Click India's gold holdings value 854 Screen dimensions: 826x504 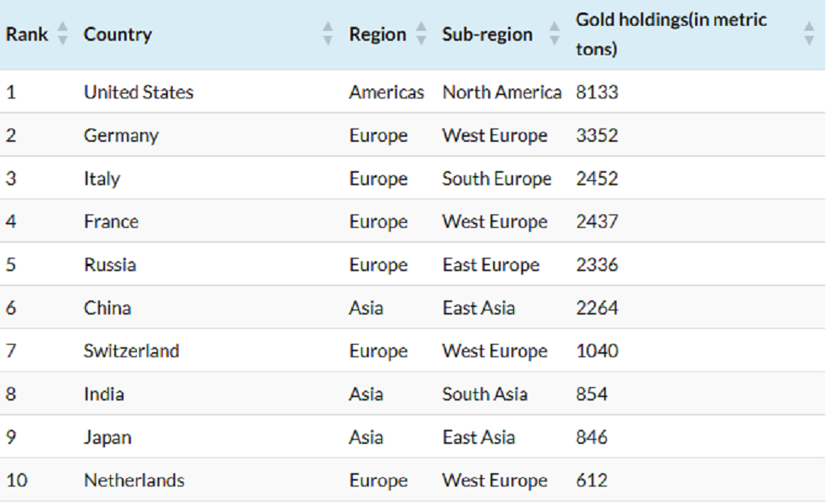[592, 394]
